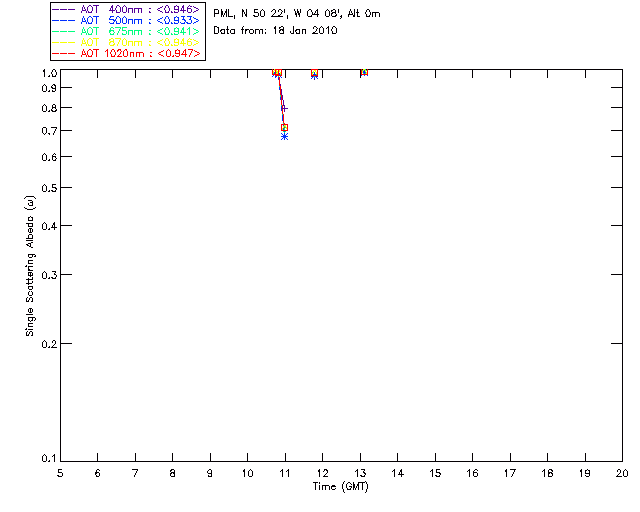The height and width of the screenshot is (512, 640).
Task: Click the red square marker near 0.7
Action: [284, 127]
